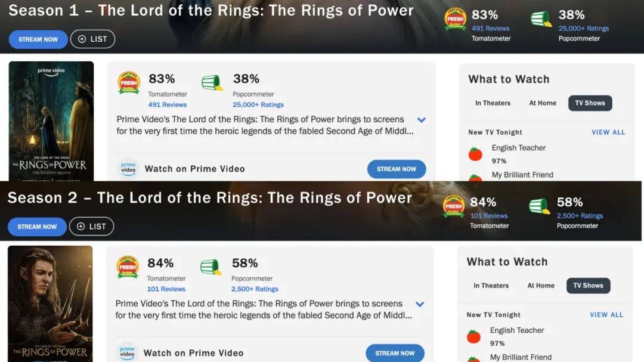This screenshot has width=644, height=362.
Task: Click tomato icon next to English Teacher in top panel
Action: (475, 154)
